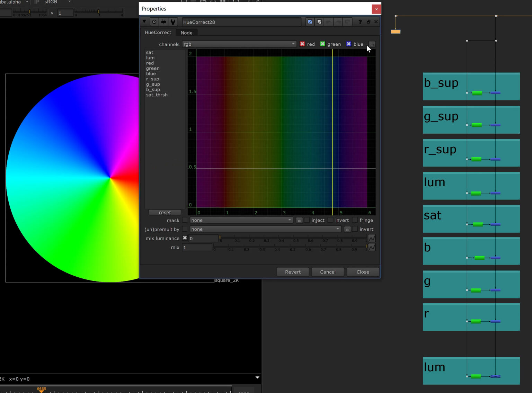Click the blue node color swatch icon
Image resolution: width=532 pixels, height=393 pixels.
tap(310, 22)
